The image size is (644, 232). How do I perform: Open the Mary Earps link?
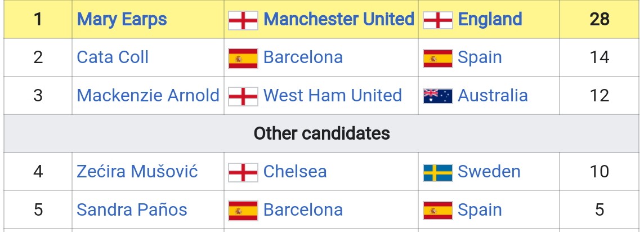pyautogui.click(x=122, y=19)
